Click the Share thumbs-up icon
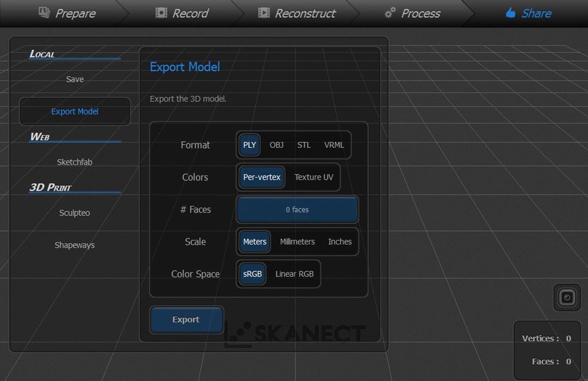The image size is (588, 381). [511, 13]
